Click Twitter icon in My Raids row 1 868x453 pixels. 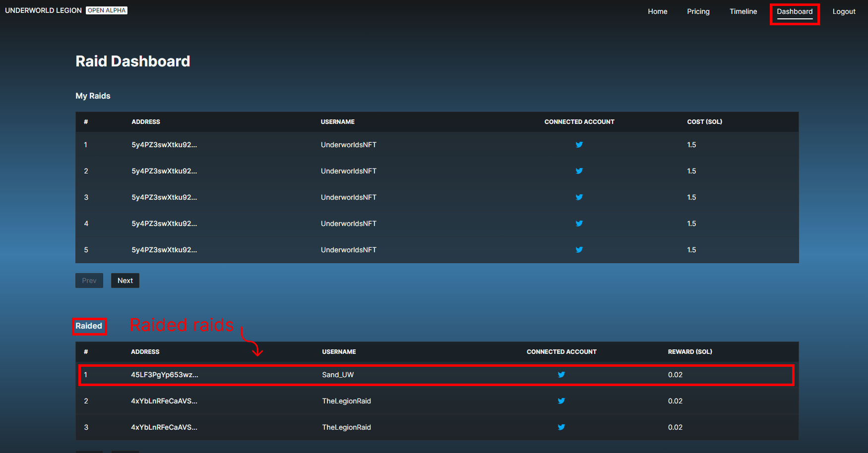pyautogui.click(x=579, y=145)
